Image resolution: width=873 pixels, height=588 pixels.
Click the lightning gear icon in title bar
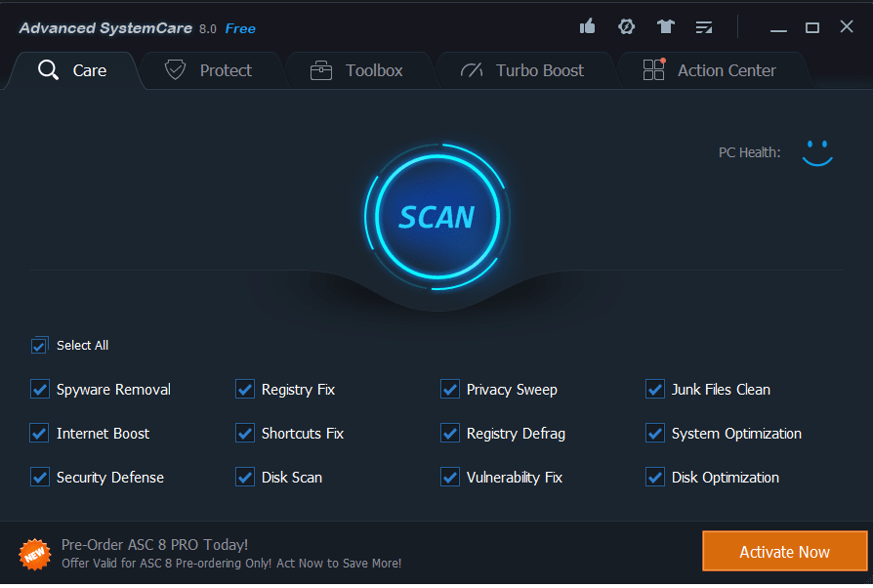[627, 26]
